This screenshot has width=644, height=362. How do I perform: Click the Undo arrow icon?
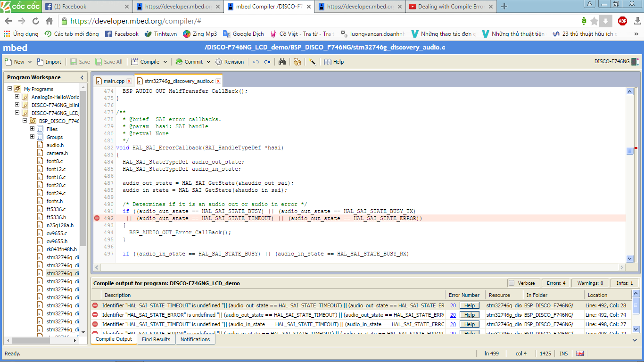pos(256,62)
